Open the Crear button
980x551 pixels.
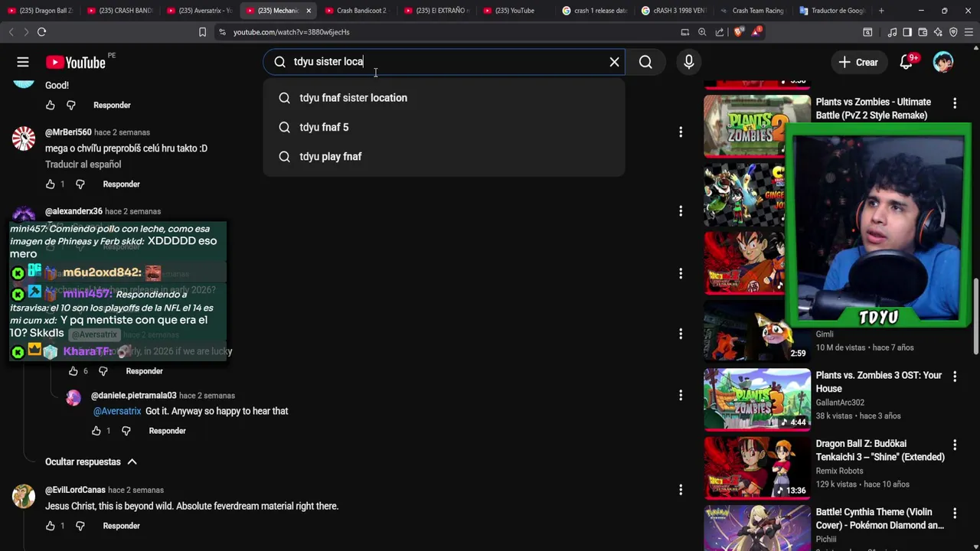pos(858,62)
